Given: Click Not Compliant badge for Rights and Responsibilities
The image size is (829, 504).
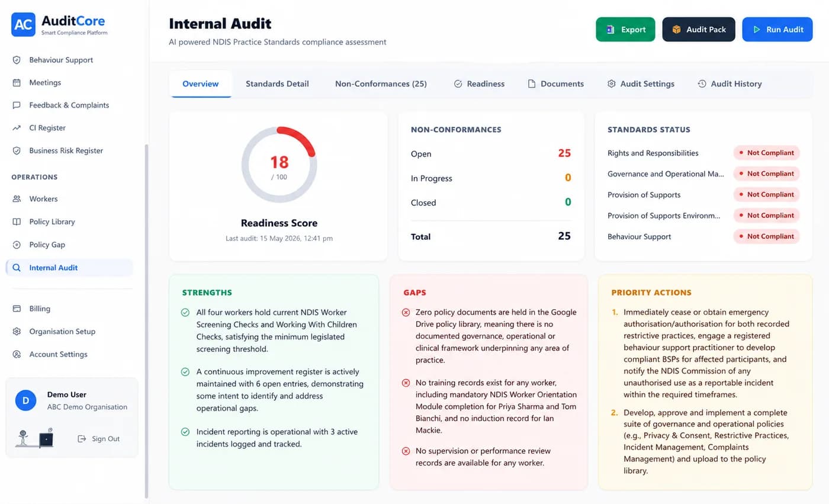Looking at the screenshot, I should click(767, 153).
